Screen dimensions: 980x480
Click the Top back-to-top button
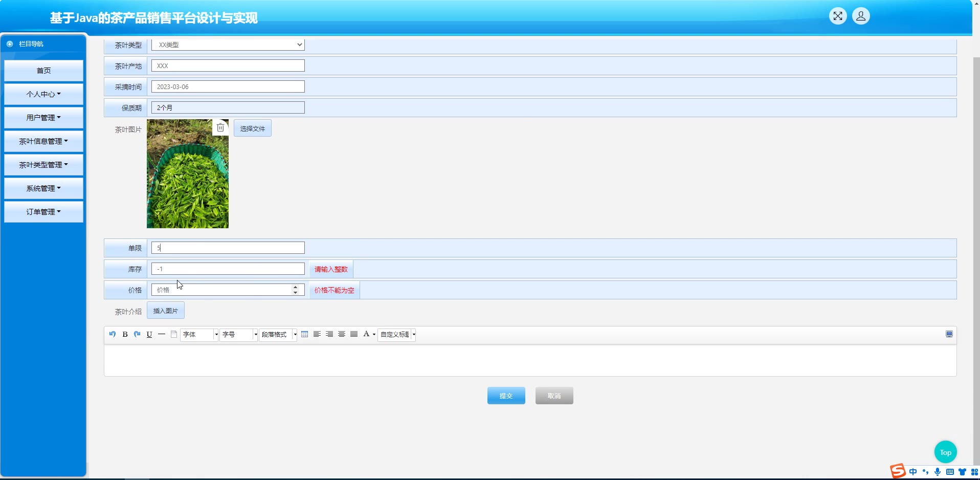[x=946, y=452]
